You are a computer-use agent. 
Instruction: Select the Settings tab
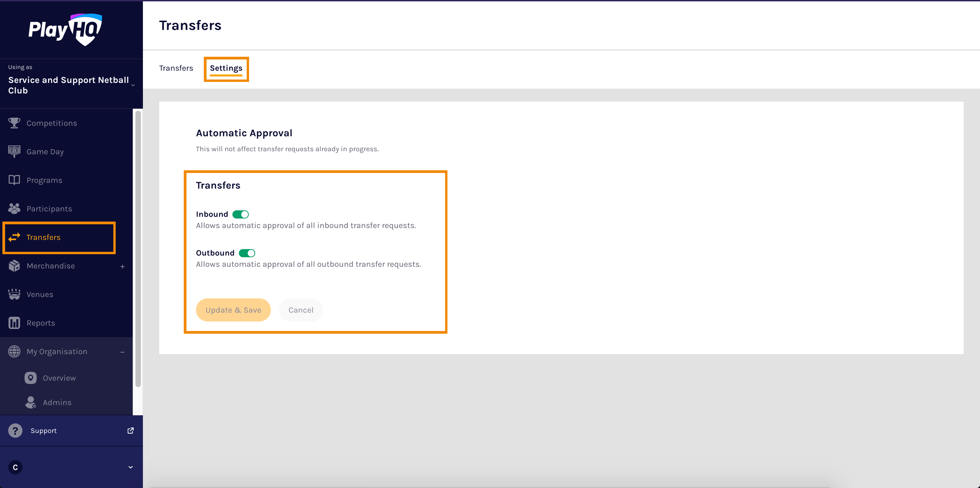(x=226, y=68)
